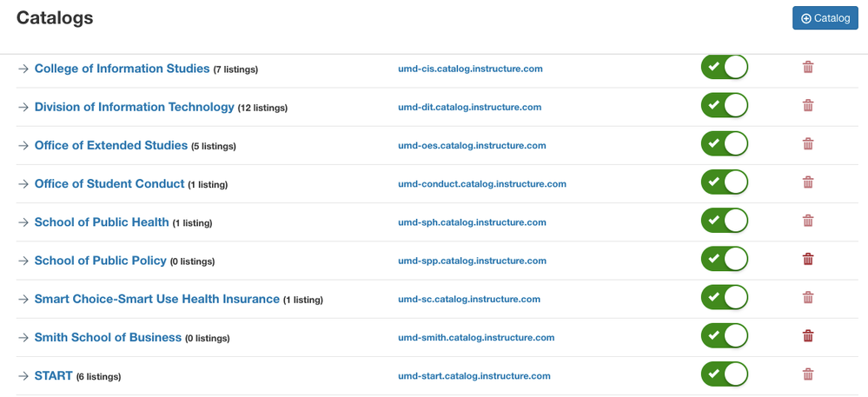Click trash icon for Office of Student Conduct
The width and height of the screenshot is (868, 397).
[x=807, y=182]
